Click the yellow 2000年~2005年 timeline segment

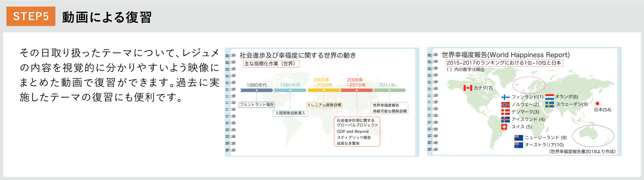323,90
